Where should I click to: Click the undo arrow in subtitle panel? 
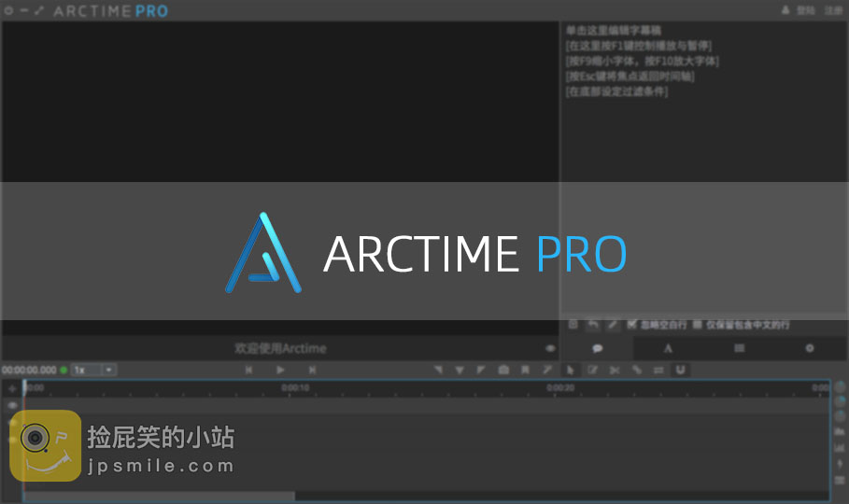click(x=593, y=325)
